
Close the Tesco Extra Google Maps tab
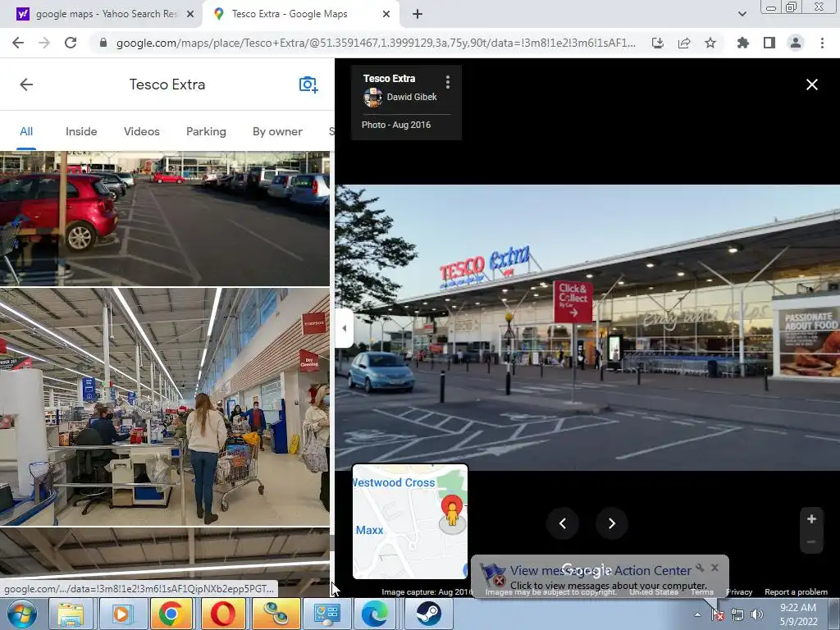(386, 15)
